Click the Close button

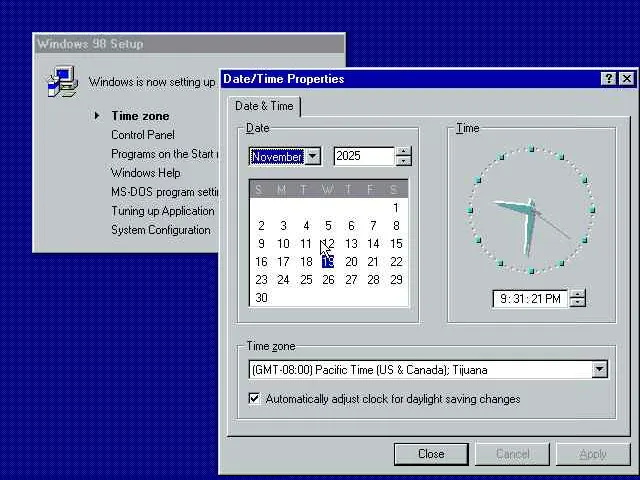pyautogui.click(x=431, y=454)
